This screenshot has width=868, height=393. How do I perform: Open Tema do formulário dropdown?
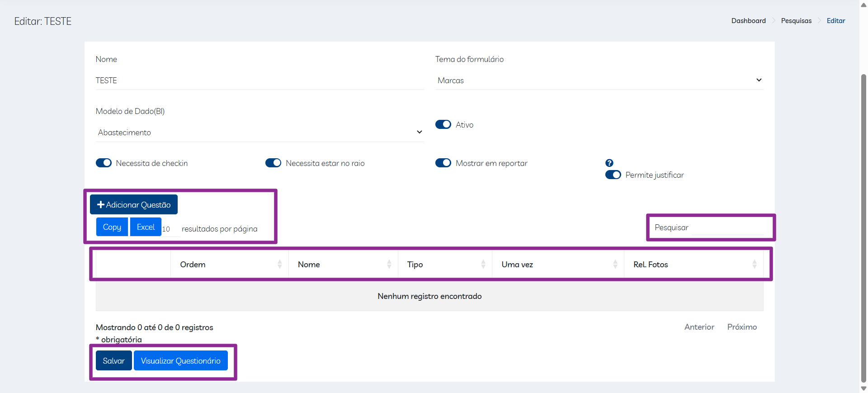click(x=599, y=80)
